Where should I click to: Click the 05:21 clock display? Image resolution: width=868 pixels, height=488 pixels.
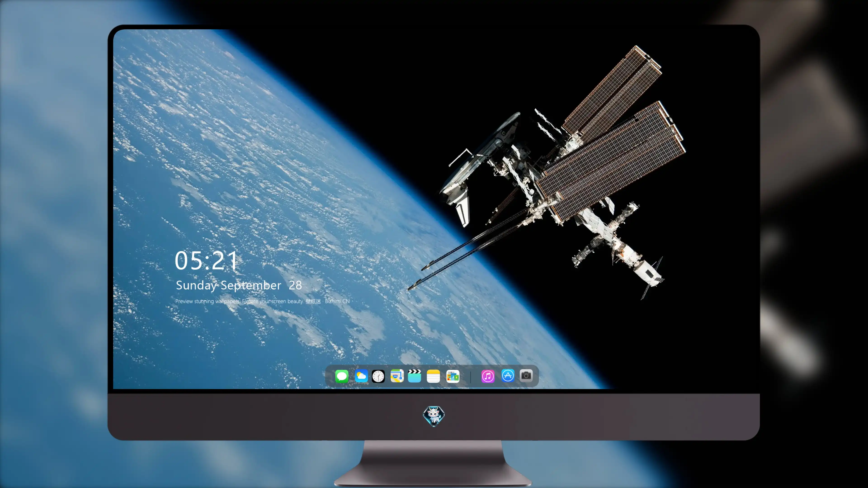pyautogui.click(x=206, y=261)
